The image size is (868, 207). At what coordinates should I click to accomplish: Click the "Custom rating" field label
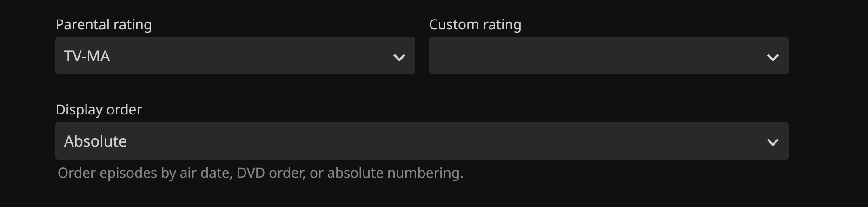click(x=475, y=25)
